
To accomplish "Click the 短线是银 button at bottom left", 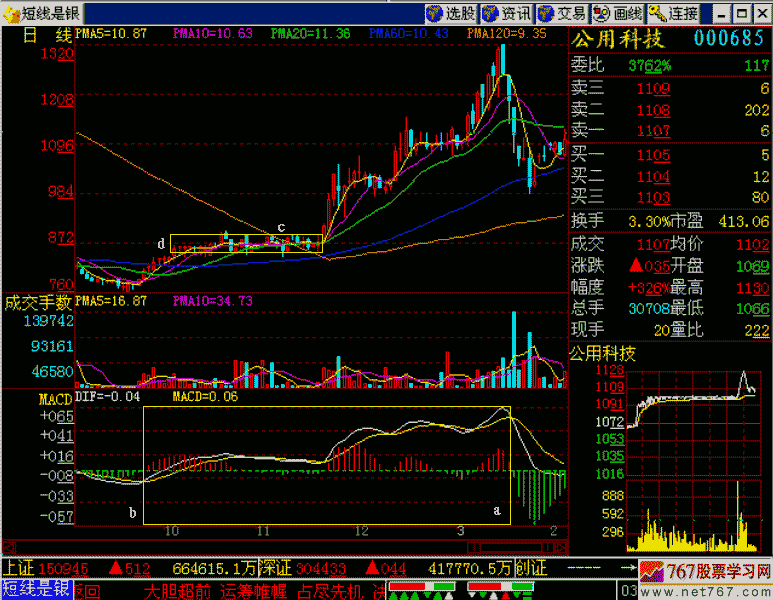I will (x=36, y=590).
